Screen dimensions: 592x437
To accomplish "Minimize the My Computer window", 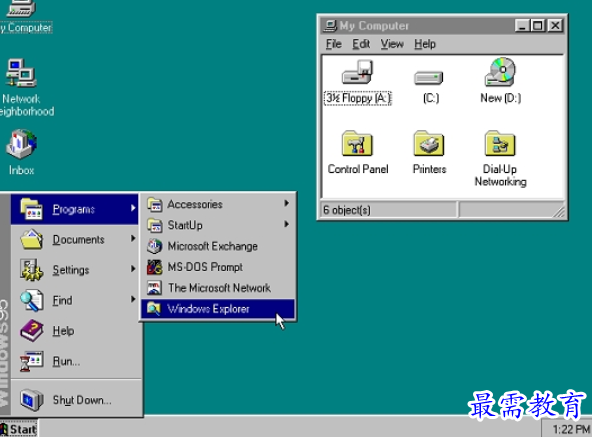I will tap(522, 26).
